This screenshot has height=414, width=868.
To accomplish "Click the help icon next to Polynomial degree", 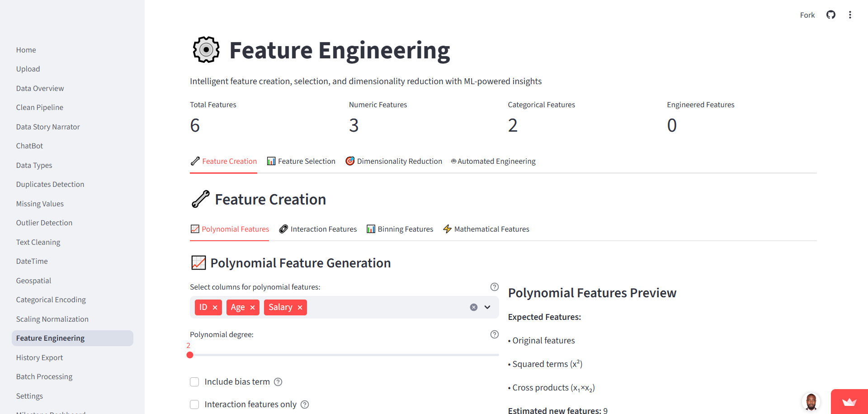I will pyautogui.click(x=494, y=334).
